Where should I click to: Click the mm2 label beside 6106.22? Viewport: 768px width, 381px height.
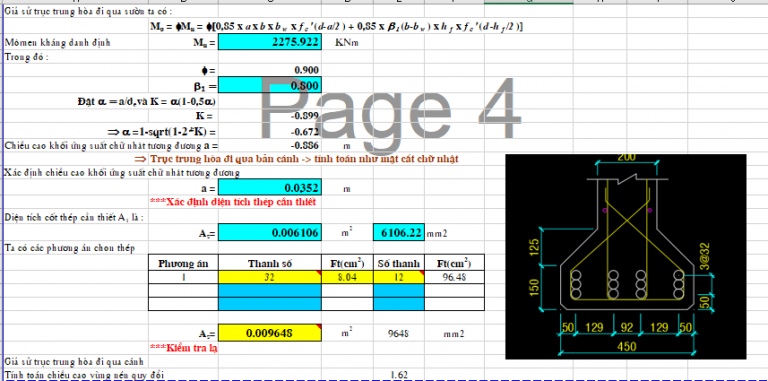(x=437, y=234)
